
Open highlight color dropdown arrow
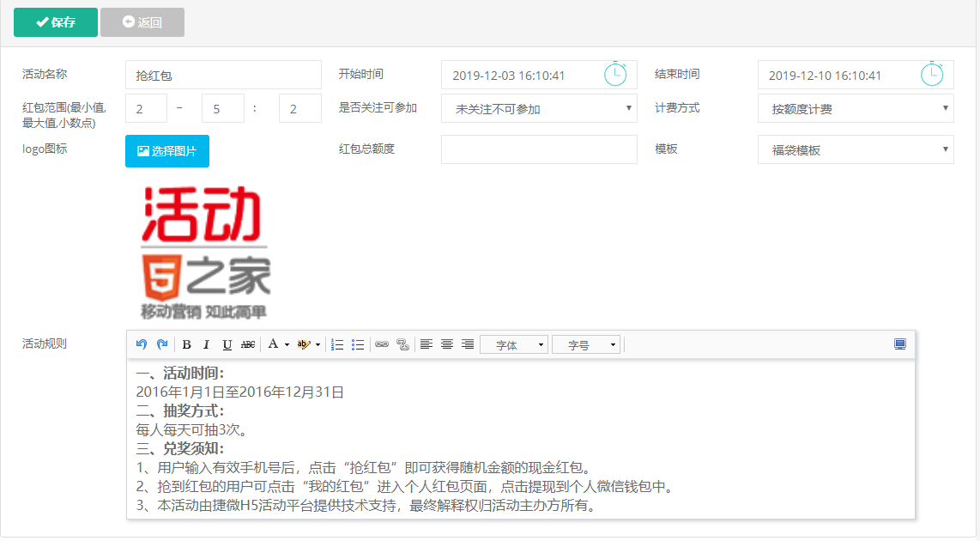tap(318, 344)
